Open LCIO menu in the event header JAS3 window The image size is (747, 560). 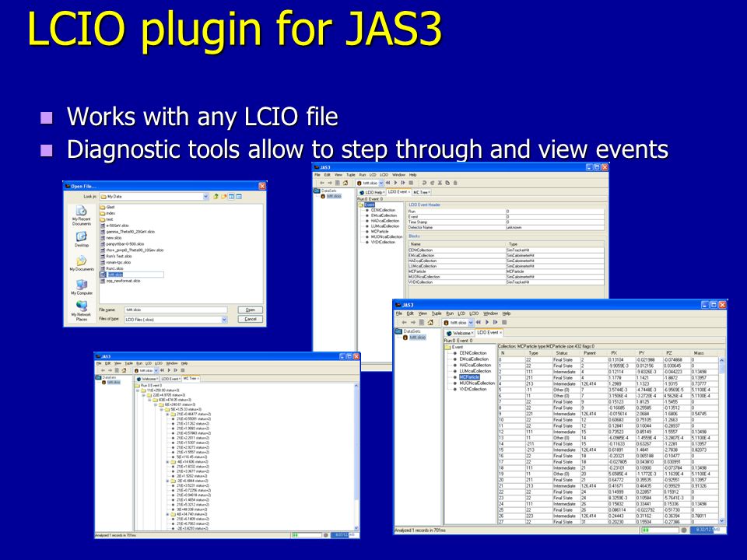coord(384,175)
